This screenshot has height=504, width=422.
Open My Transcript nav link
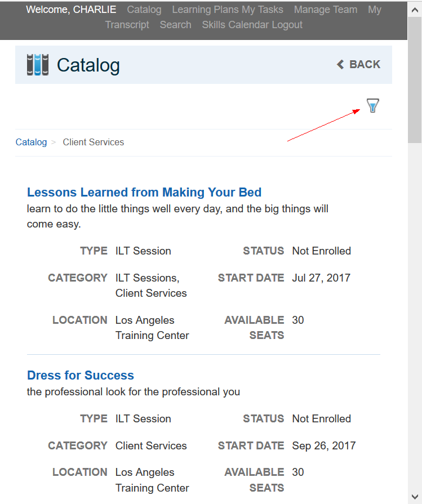[127, 25]
